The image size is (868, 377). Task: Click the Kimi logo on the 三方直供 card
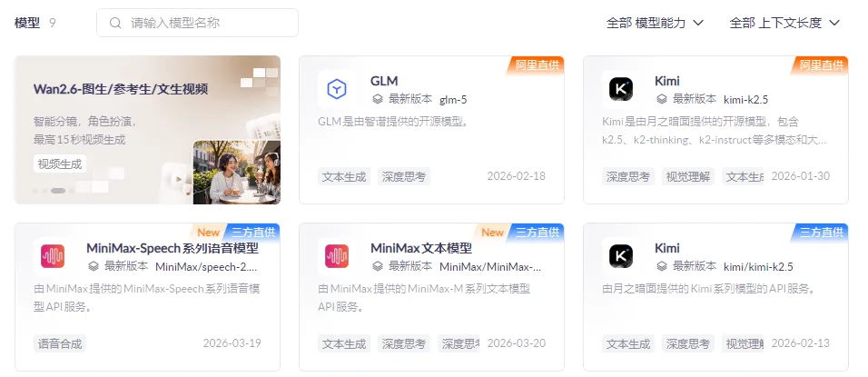pos(620,256)
